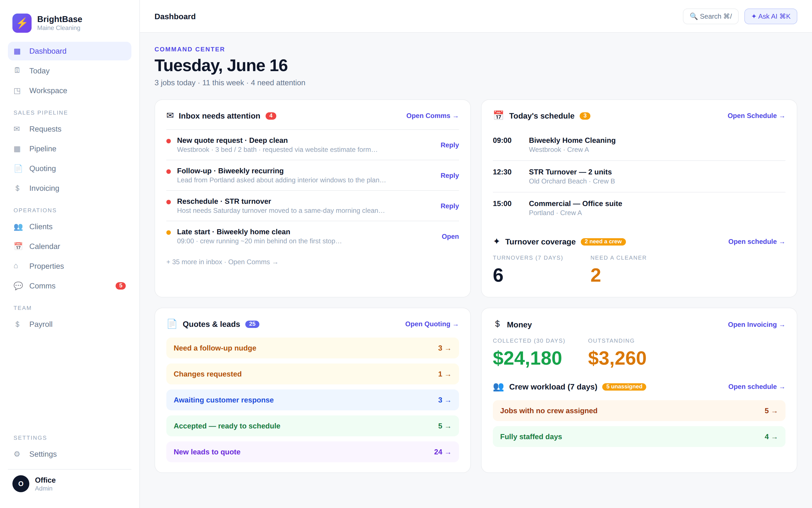
Task: Click the Quoting document icon in sidebar
Action: pyautogui.click(x=18, y=168)
